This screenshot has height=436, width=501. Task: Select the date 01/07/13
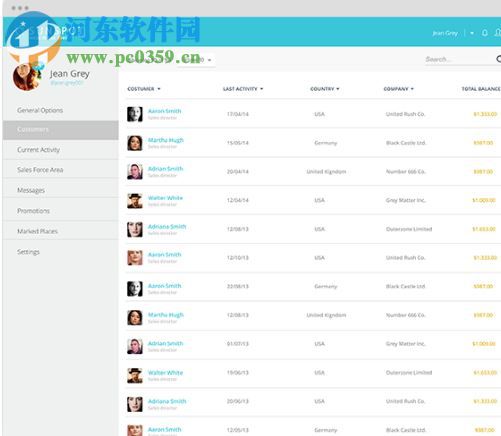click(x=238, y=344)
